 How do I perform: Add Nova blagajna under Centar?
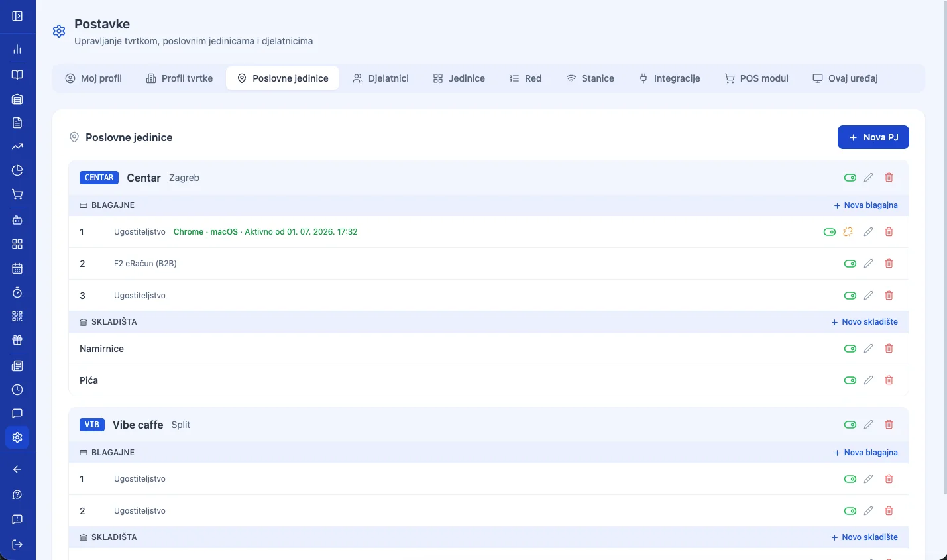click(865, 205)
